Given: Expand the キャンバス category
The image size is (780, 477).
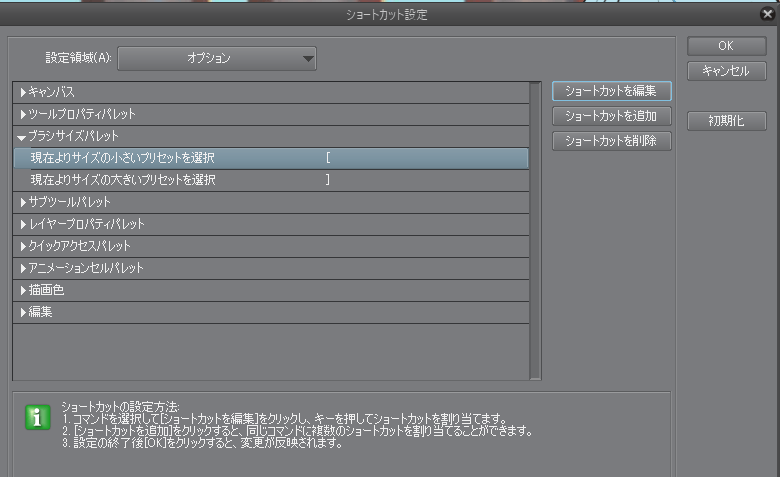Looking at the screenshot, I should coord(23,92).
